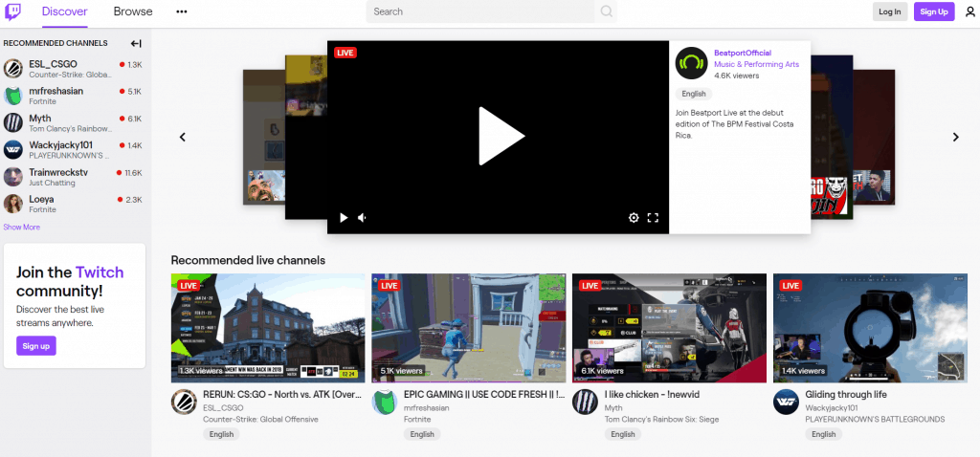Screen dimensions: 980x457
Task: Click the search magnifier icon
Action: click(x=606, y=11)
